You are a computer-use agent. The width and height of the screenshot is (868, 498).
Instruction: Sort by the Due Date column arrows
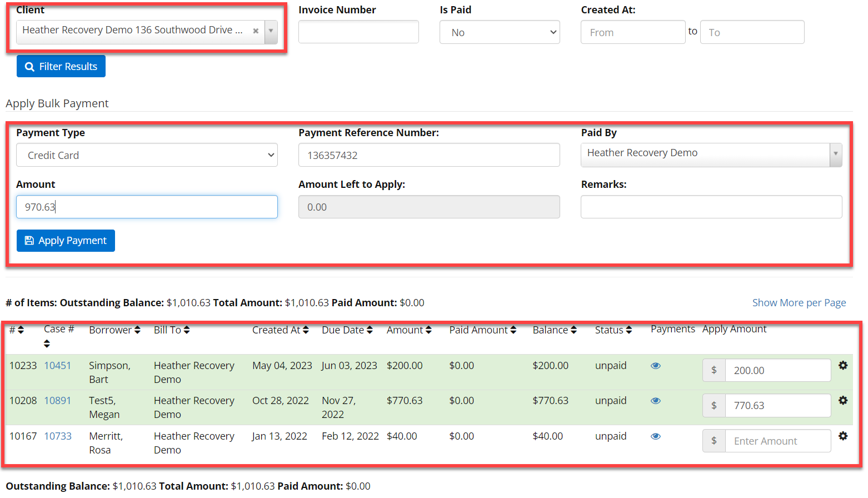tap(370, 330)
